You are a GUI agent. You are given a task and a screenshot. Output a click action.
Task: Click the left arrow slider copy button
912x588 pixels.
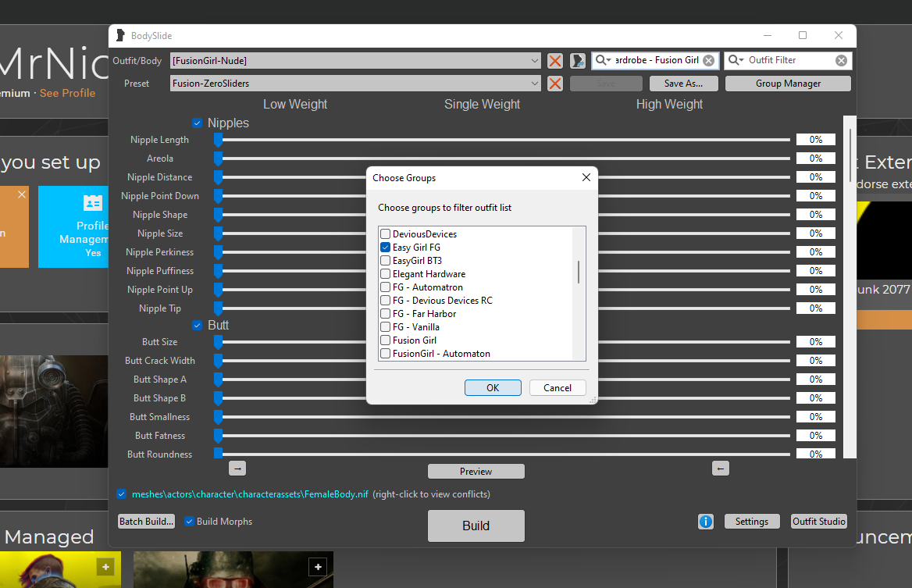click(720, 469)
